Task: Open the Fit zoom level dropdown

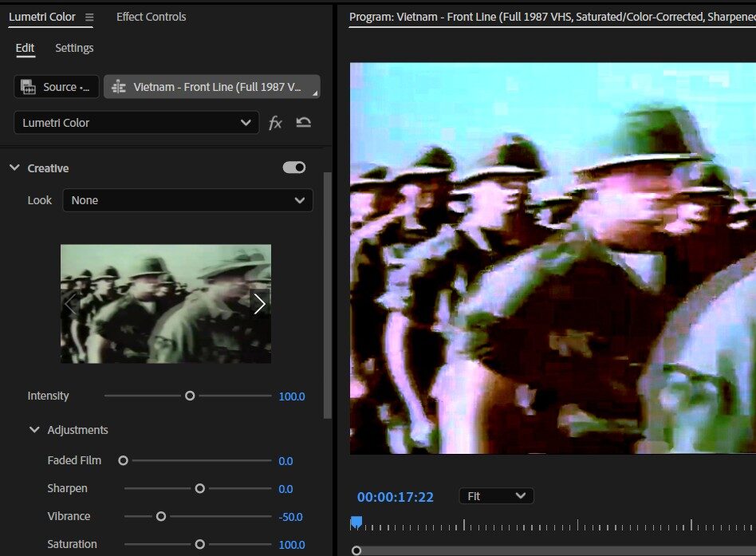Action: pyautogui.click(x=496, y=495)
